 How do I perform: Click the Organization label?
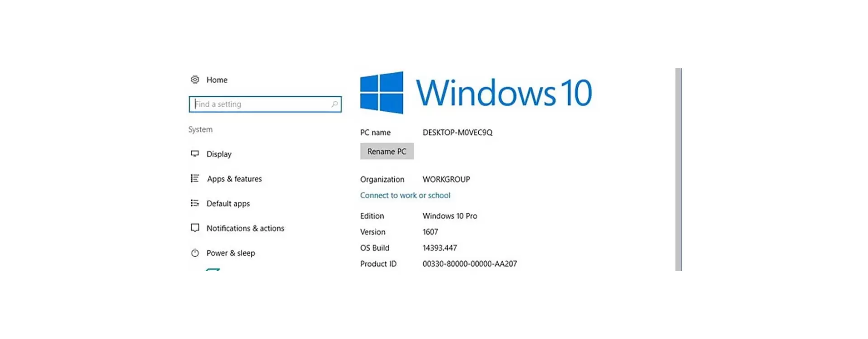click(x=382, y=179)
